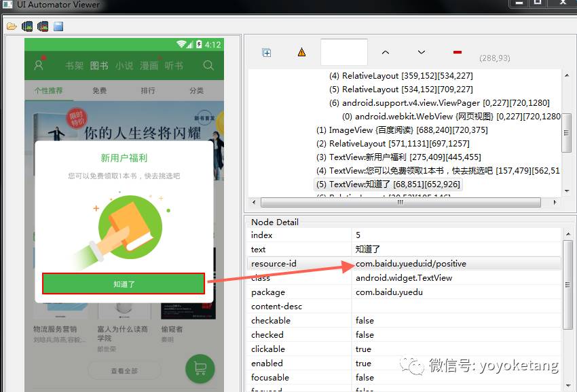Expand all tree nodes with plus icon
This screenshot has height=392, width=577.
tap(266, 53)
